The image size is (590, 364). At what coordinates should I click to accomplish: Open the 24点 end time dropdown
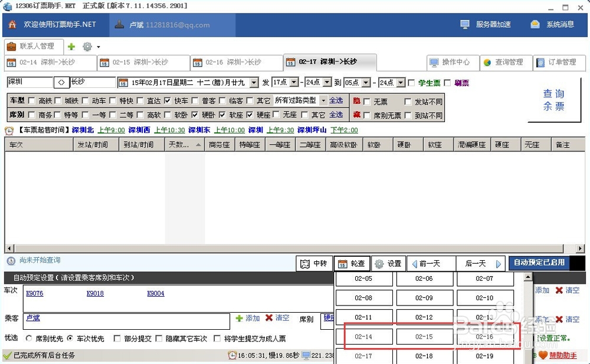pyautogui.click(x=326, y=83)
